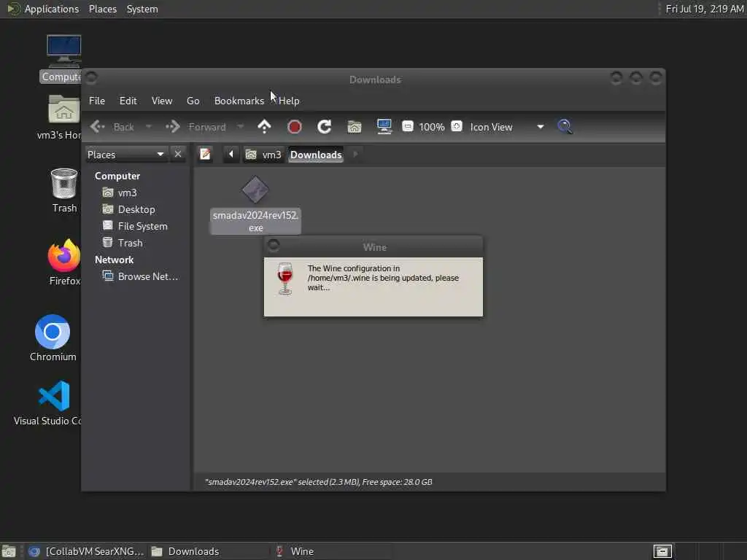Screen dimensions: 747x560
Task: Expand the Forward history dropdown arrow
Action: click(x=241, y=127)
